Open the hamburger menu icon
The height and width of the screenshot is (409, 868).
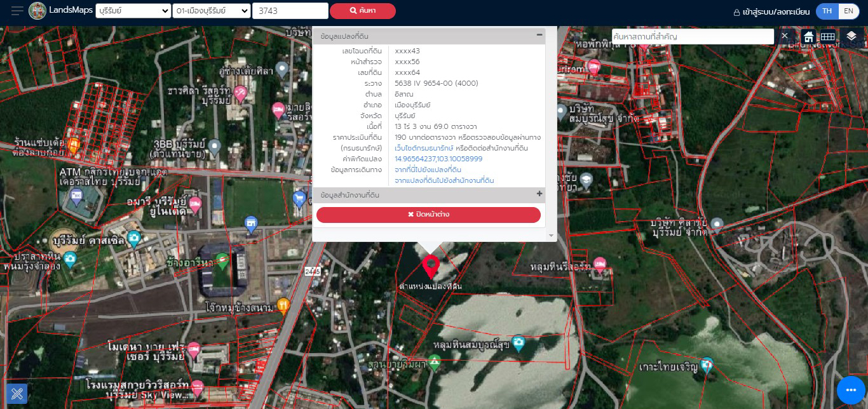click(x=17, y=11)
